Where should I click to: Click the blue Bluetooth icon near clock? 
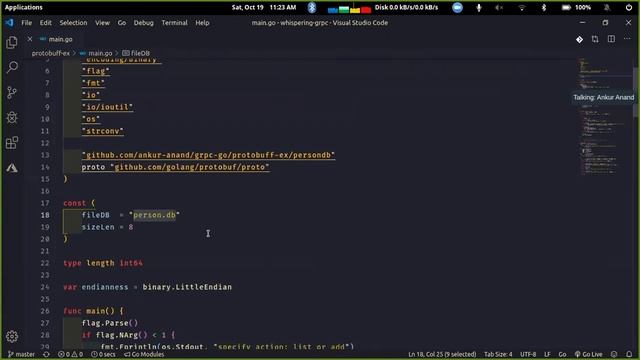tap(312, 7)
